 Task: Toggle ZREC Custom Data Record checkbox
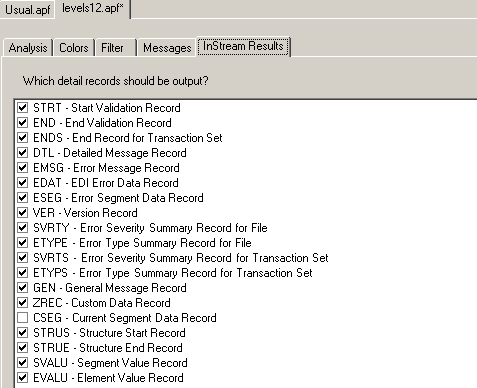[x=22, y=303]
